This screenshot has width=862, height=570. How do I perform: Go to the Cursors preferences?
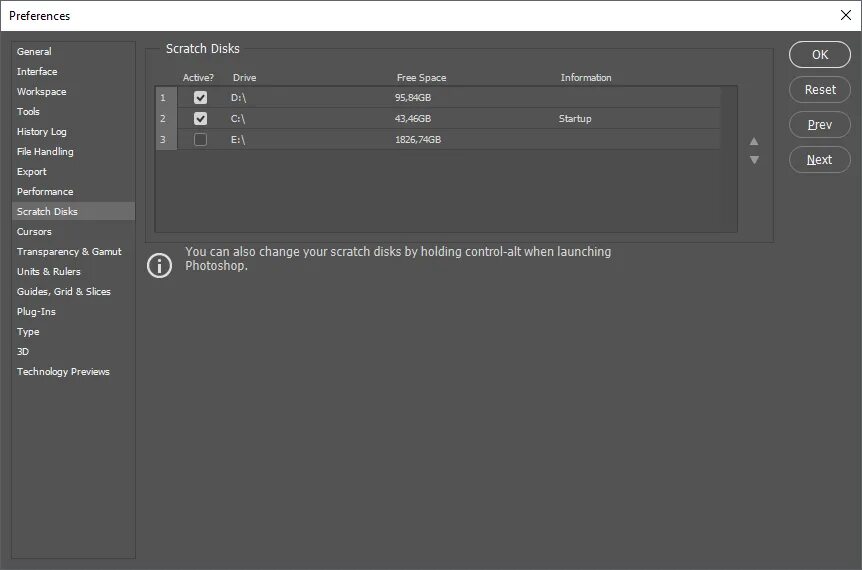click(x=34, y=231)
